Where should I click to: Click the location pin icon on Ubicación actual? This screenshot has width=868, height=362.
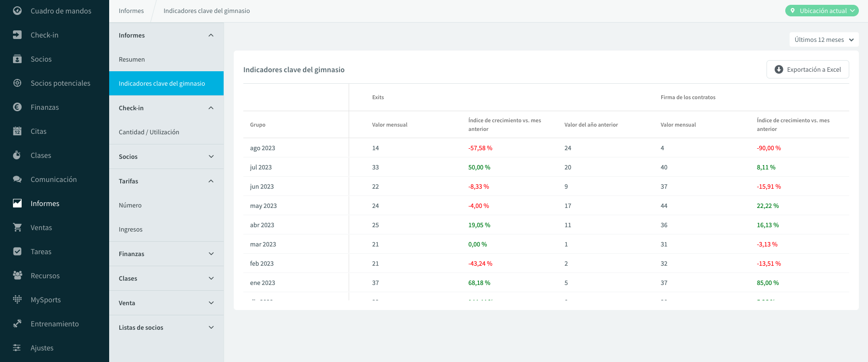tap(793, 11)
